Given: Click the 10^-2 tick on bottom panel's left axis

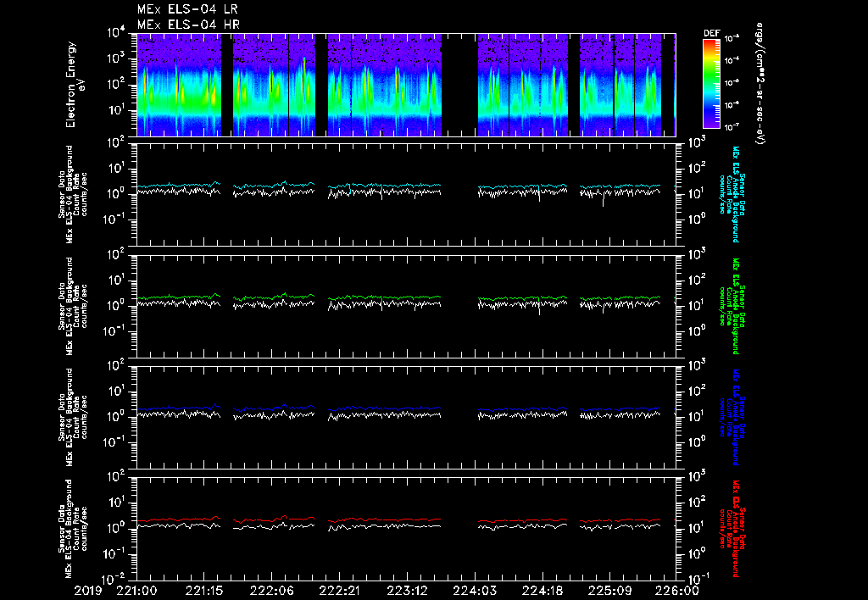Looking at the screenshot, I should point(114,580).
